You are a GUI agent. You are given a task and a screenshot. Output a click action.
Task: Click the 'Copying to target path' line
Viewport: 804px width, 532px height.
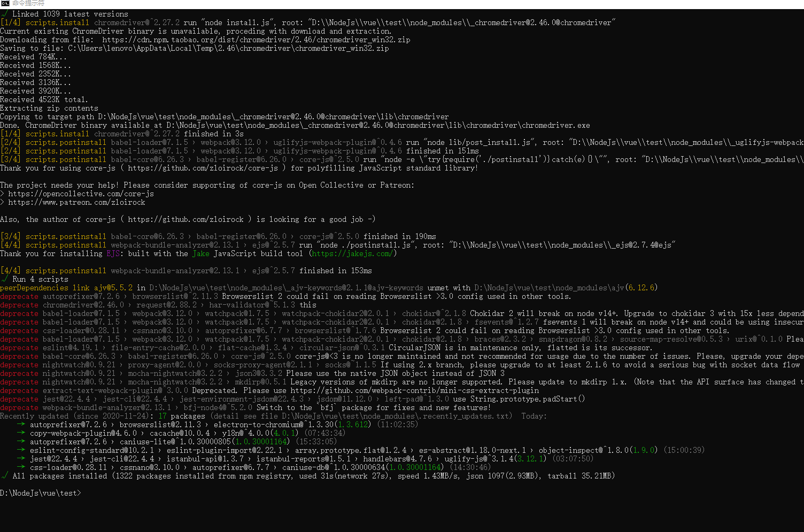225,117
